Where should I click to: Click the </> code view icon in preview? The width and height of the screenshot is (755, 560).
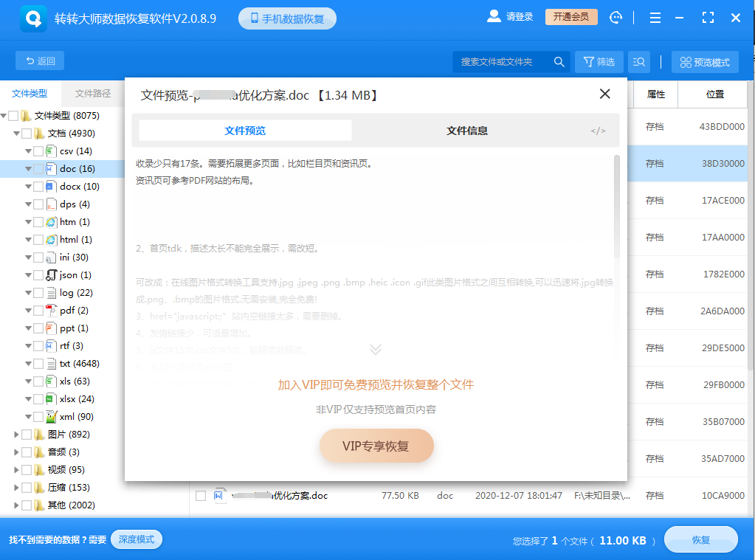pyautogui.click(x=598, y=131)
